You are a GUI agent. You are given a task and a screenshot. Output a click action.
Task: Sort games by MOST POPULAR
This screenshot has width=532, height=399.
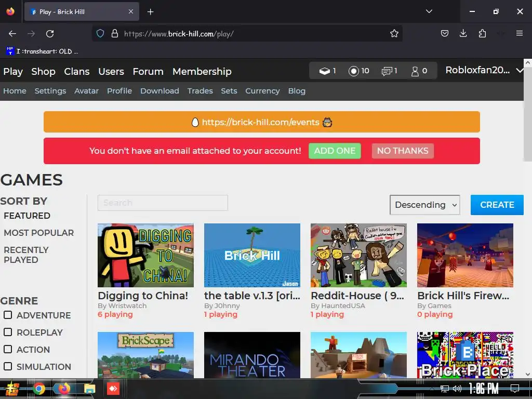38,233
